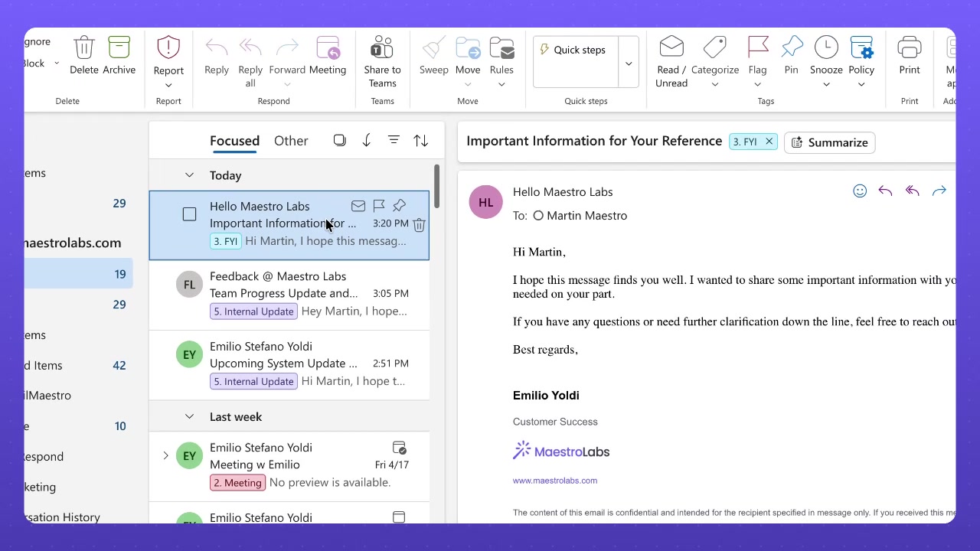Select the Report icon
The height and width of the screenshot is (551, 980).
tap(168, 47)
